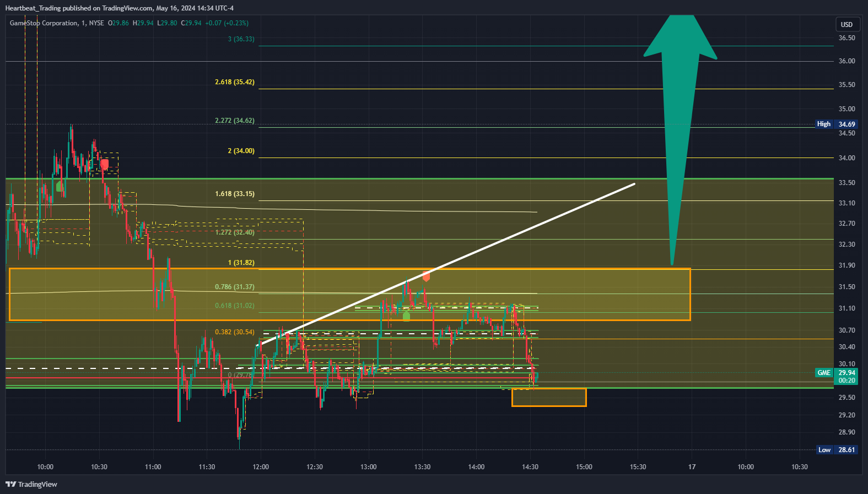The image size is (868, 494).
Task: Click the 30.40 price axis label
Action: coord(847,347)
